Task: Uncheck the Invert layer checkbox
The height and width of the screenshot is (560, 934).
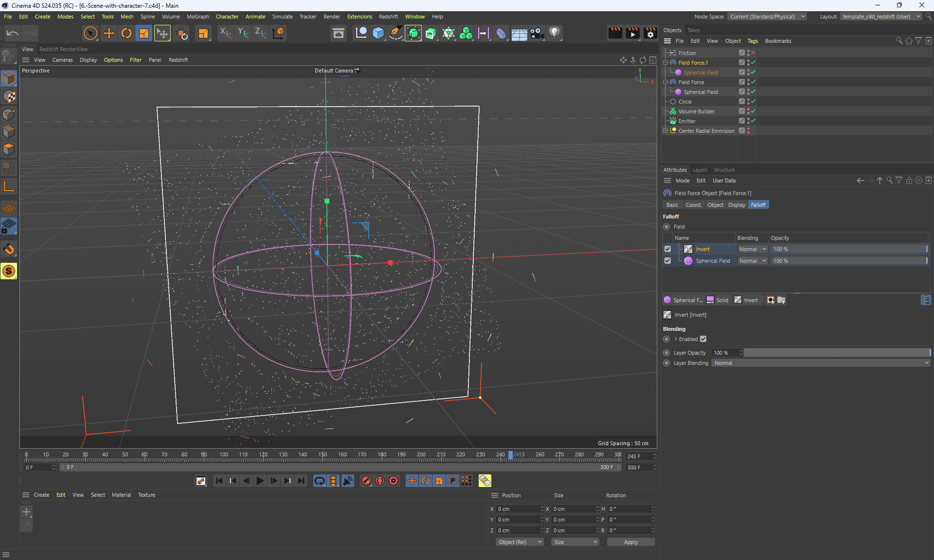Action: click(667, 249)
